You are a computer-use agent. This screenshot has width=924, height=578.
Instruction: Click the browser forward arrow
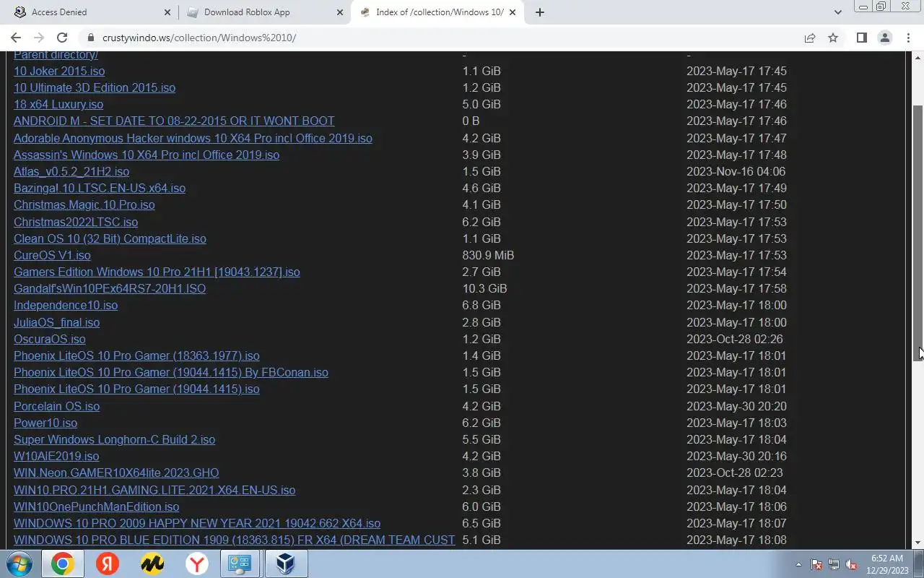39,38
